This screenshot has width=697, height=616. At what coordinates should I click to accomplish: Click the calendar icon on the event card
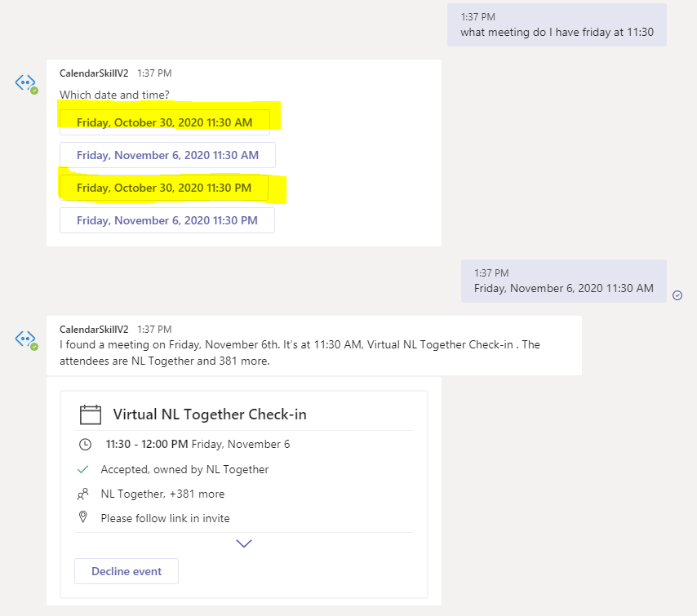[x=90, y=414]
